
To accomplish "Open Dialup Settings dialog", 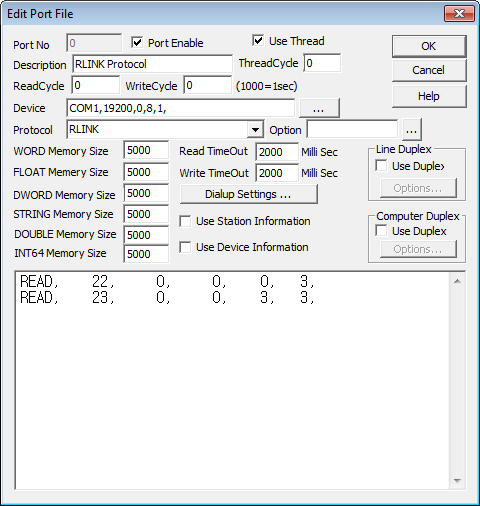I will click(248, 194).
